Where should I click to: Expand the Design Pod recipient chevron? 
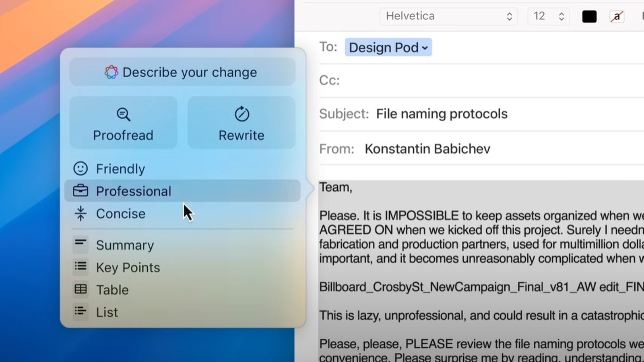425,48
